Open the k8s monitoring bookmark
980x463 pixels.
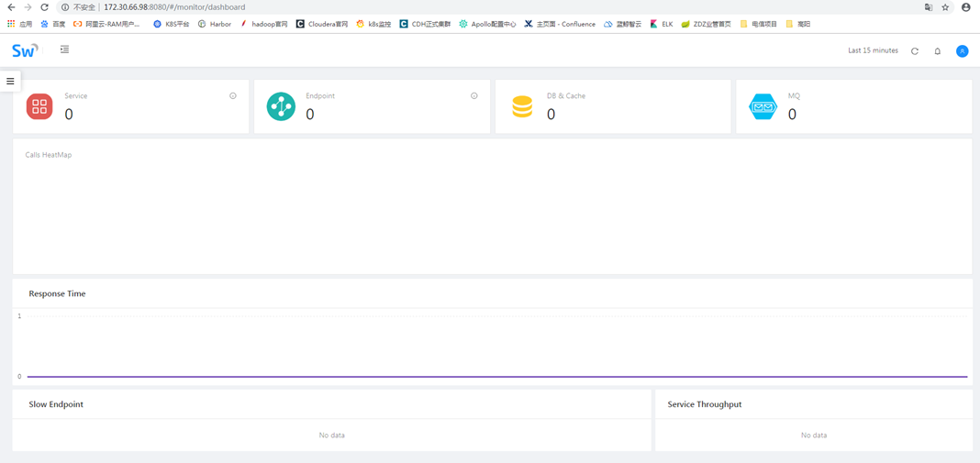click(373, 24)
